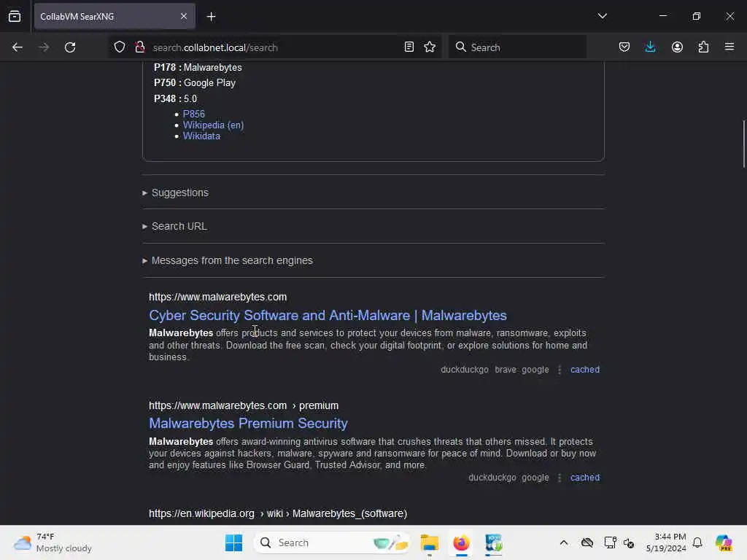The width and height of the screenshot is (747, 560).
Task: Click 'P178 : Malwarebytes' row
Action: click(198, 68)
